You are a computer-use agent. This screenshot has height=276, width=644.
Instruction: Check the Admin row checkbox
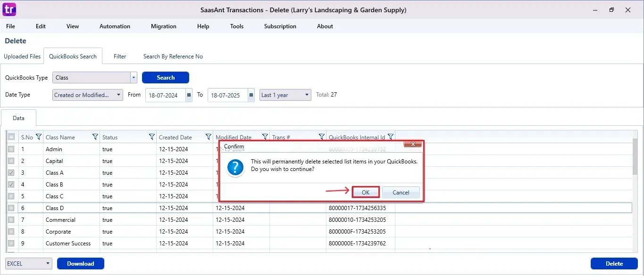(11, 149)
